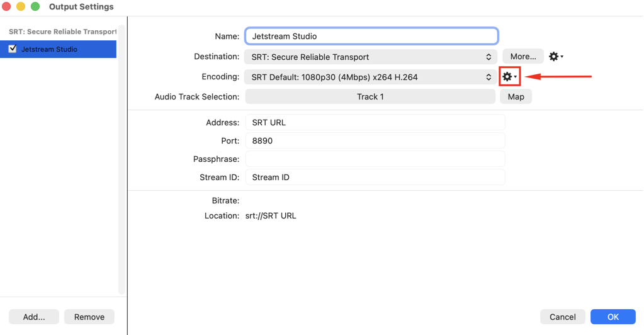The image size is (644, 335).
Task: Focus the Name text field
Action: tap(371, 36)
